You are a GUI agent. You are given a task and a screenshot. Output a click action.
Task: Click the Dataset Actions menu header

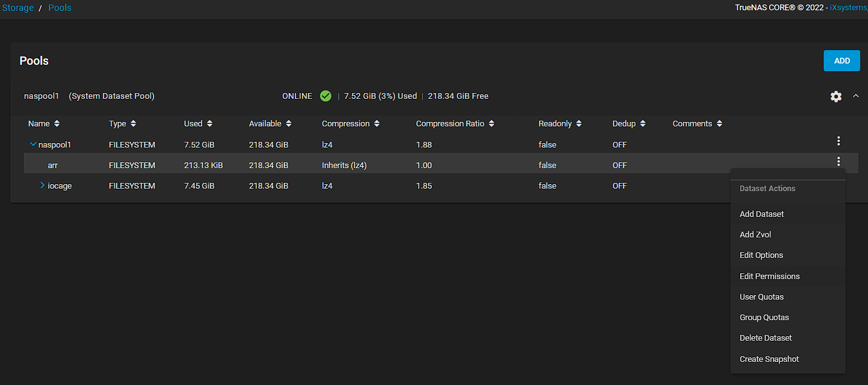pos(767,189)
